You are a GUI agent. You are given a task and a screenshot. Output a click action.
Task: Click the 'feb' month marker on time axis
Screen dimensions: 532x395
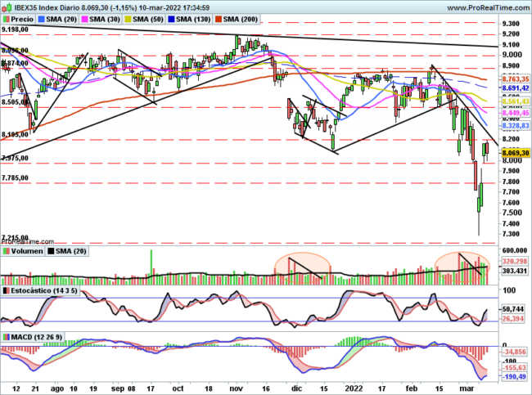coord(412,388)
